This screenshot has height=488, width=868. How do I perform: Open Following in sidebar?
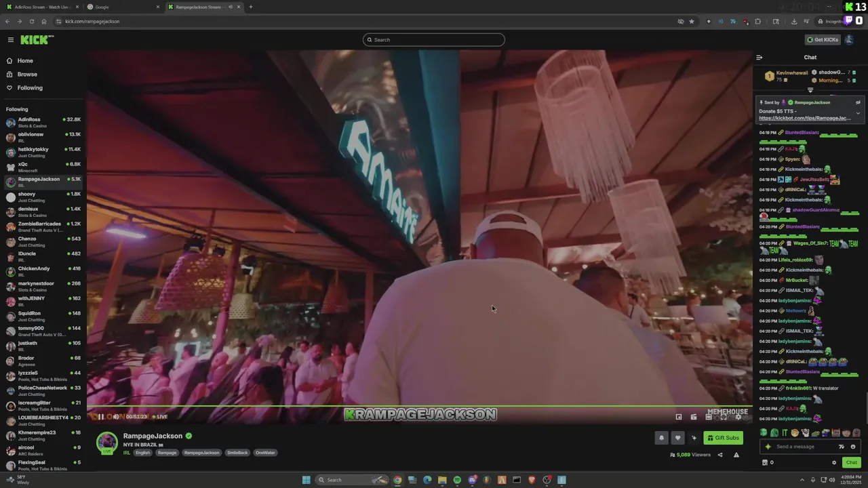30,88
